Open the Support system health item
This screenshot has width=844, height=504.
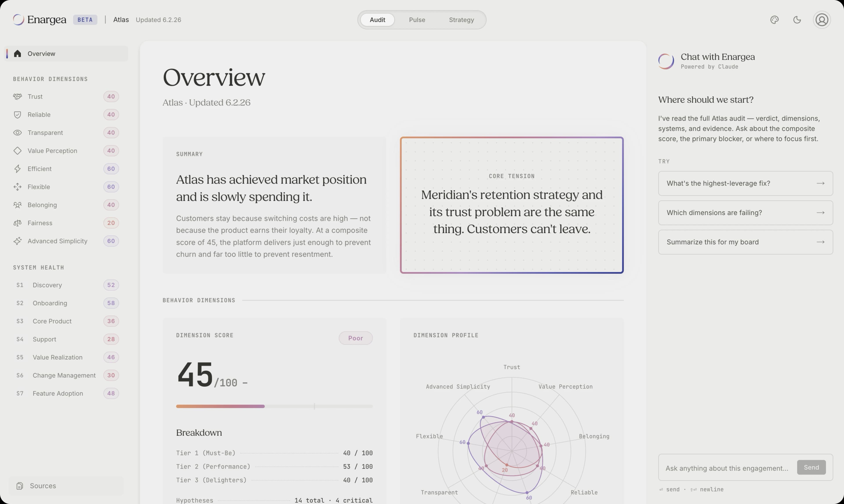point(66,339)
